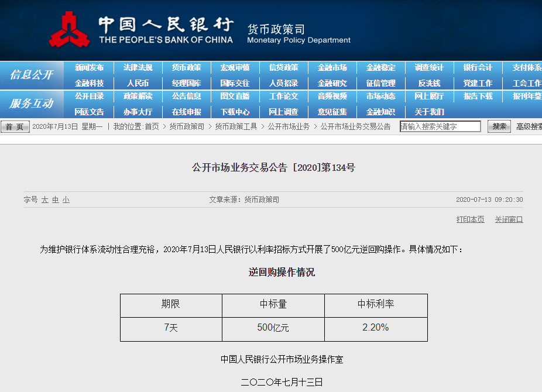The height and width of the screenshot is (392, 542).
Task: Set font size to large with 大
Action: 44,200
